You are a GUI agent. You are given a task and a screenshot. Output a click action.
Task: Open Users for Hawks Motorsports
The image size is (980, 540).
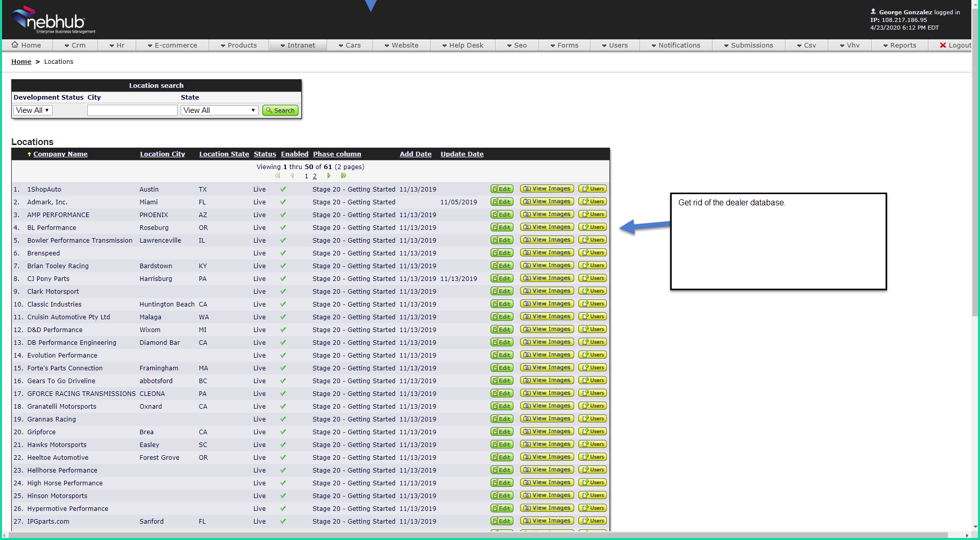593,444
